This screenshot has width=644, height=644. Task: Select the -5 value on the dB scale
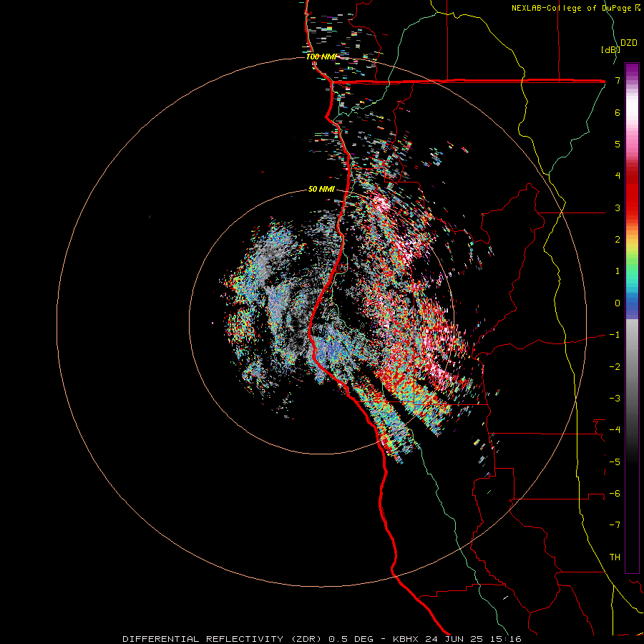[615, 462]
